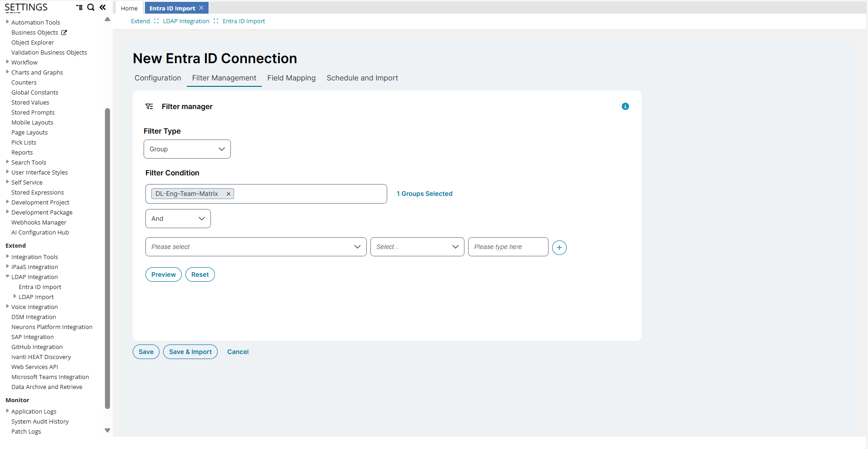Viewport: 868px width, 449px height.
Task: Add a filter condition with plus icon
Action: 559,248
